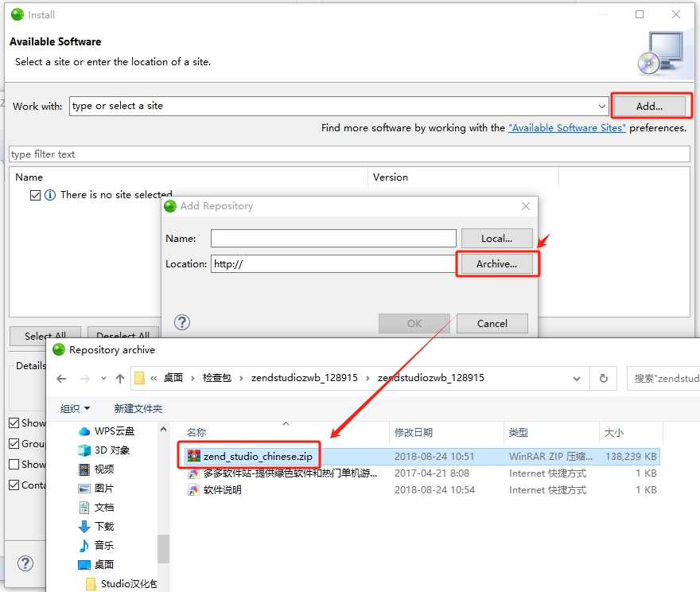The height and width of the screenshot is (592, 700).
Task: Click navigation pane scrollbar thumb
Action: 163,549
